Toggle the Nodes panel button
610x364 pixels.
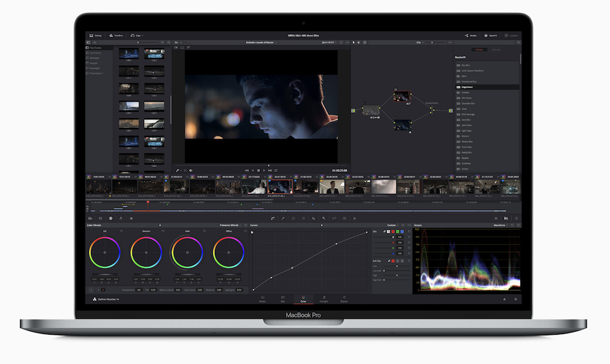(x=471, y=35)
